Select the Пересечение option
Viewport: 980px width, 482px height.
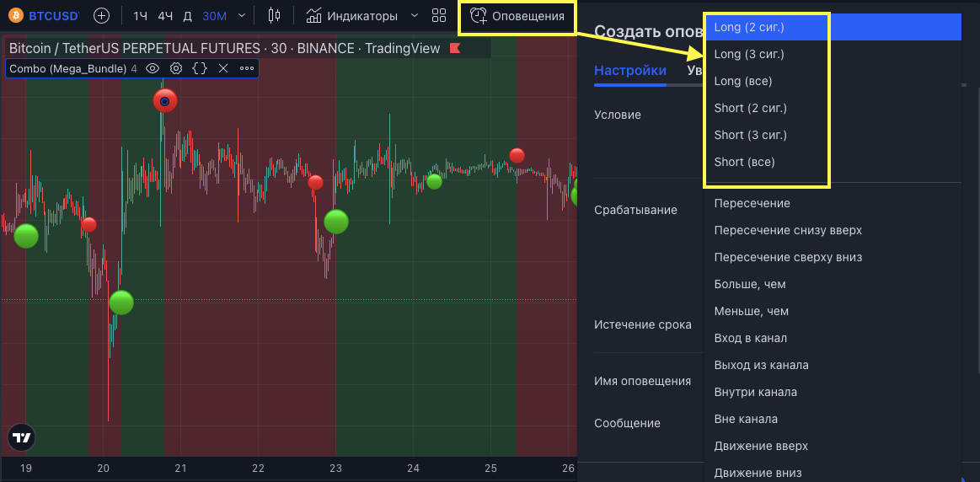point(833,203)
